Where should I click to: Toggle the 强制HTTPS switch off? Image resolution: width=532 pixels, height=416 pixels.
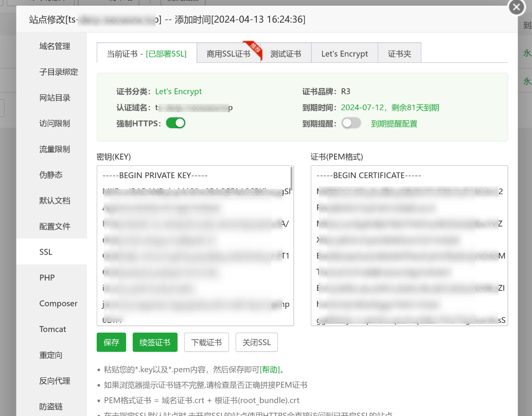click(175, 123)
